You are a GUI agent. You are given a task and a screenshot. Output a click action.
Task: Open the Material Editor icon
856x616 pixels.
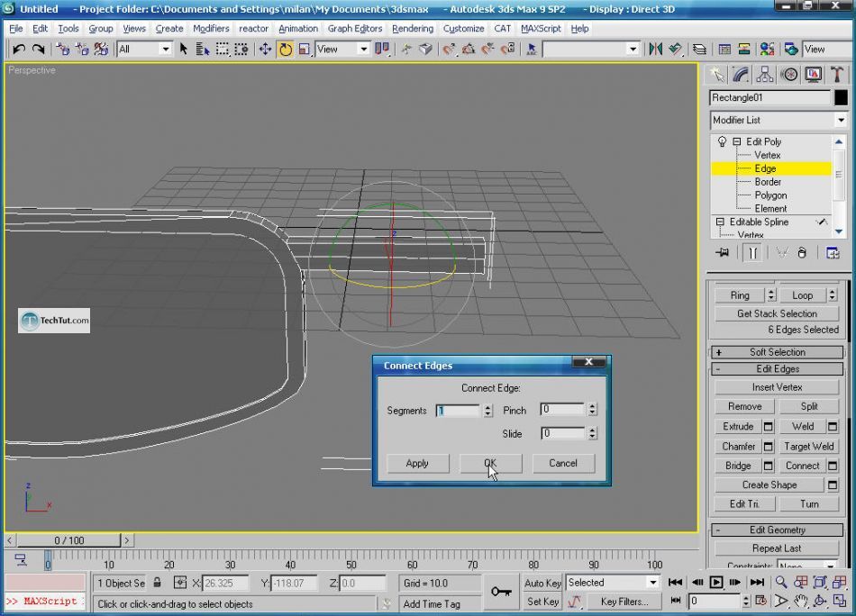coord(767,50)
